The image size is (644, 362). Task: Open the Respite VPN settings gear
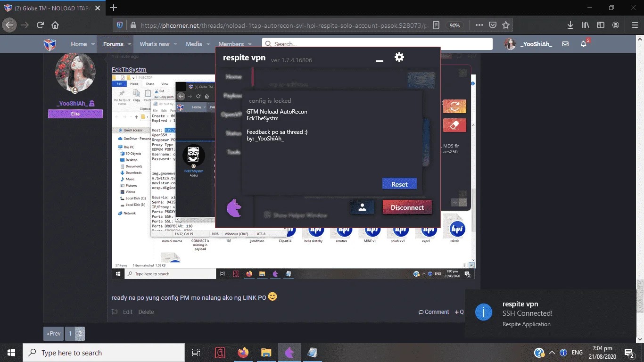(x=399, y=58)
